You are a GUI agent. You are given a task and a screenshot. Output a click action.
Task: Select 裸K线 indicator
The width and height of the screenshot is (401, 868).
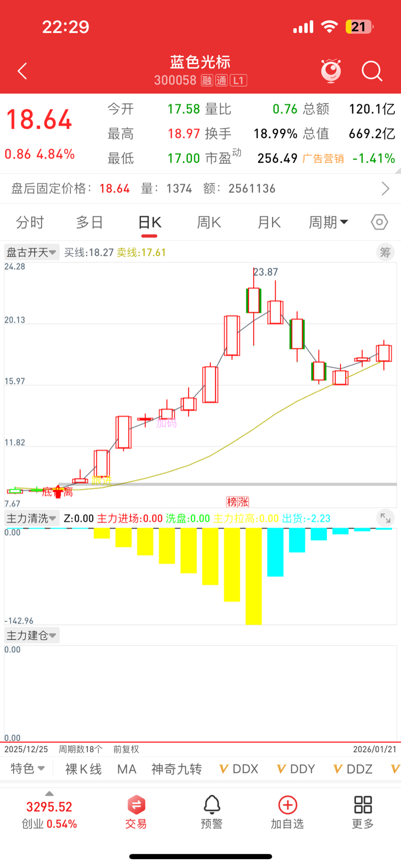click(x=84, y=769)
